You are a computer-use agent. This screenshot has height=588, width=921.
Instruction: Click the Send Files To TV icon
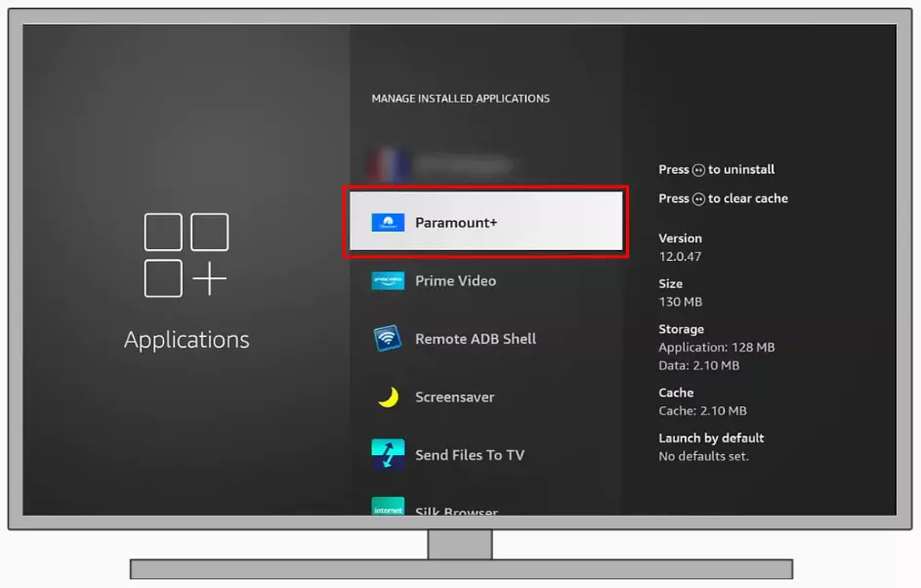pos(388,454)
